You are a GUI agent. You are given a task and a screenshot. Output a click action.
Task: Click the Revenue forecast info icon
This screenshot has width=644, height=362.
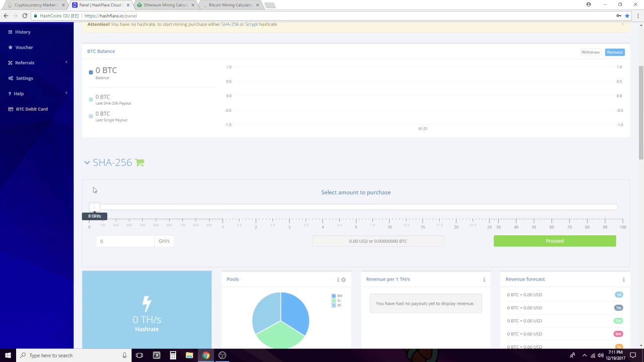pyautogui.click(x=623, y=280)
